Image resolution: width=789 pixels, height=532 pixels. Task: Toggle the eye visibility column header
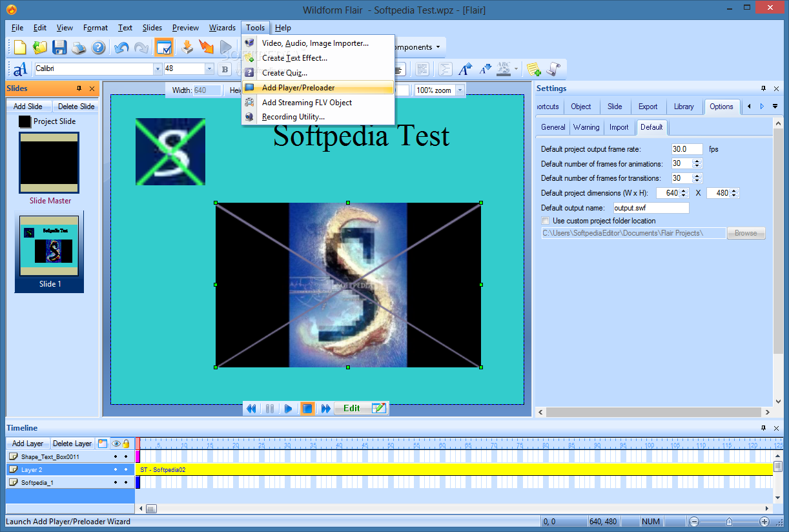(116, 444)
